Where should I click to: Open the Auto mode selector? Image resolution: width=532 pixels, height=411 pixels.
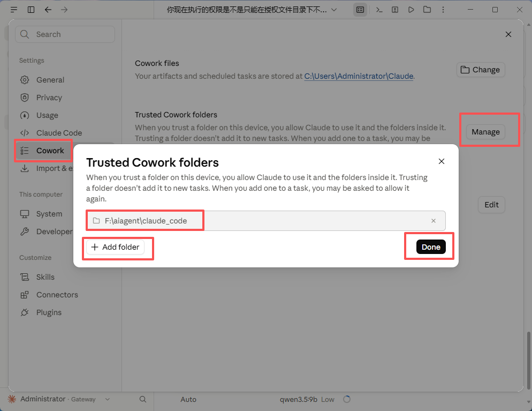(188, 399)
